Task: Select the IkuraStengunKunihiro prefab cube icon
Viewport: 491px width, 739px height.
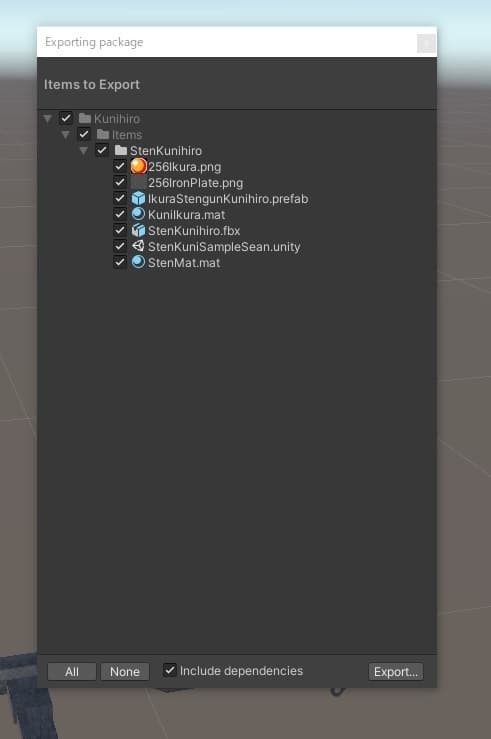Action: click(138, 198)
